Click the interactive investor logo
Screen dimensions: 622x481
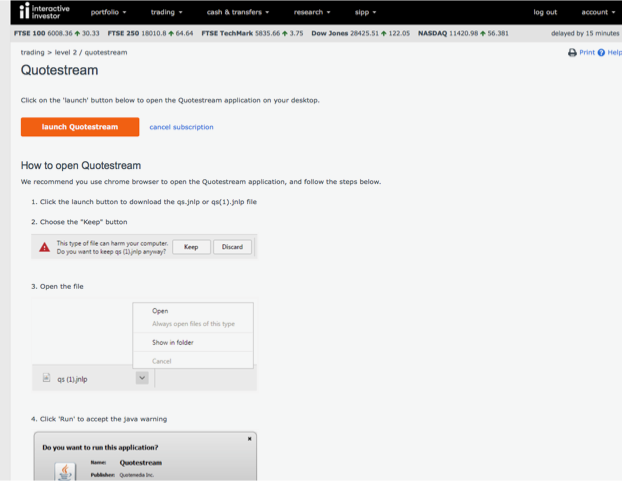pos(44,11)
